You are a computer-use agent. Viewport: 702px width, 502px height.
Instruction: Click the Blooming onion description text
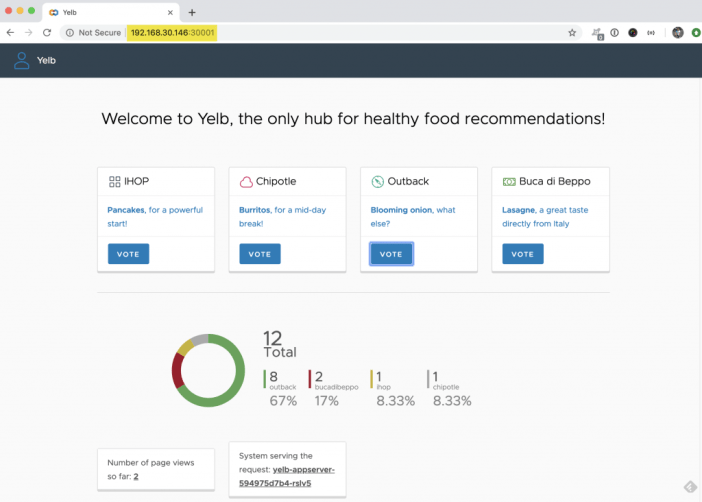[413, 217]
